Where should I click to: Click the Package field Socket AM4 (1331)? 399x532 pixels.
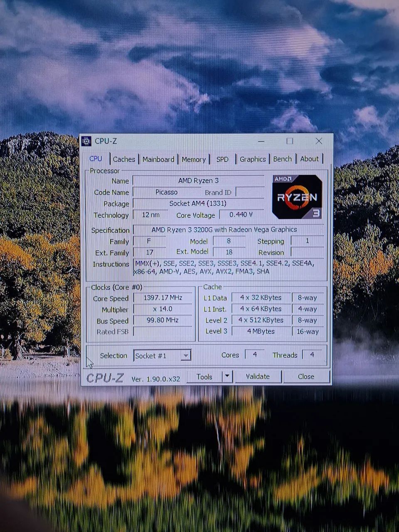pyautogui.click(x=198, y=204)
